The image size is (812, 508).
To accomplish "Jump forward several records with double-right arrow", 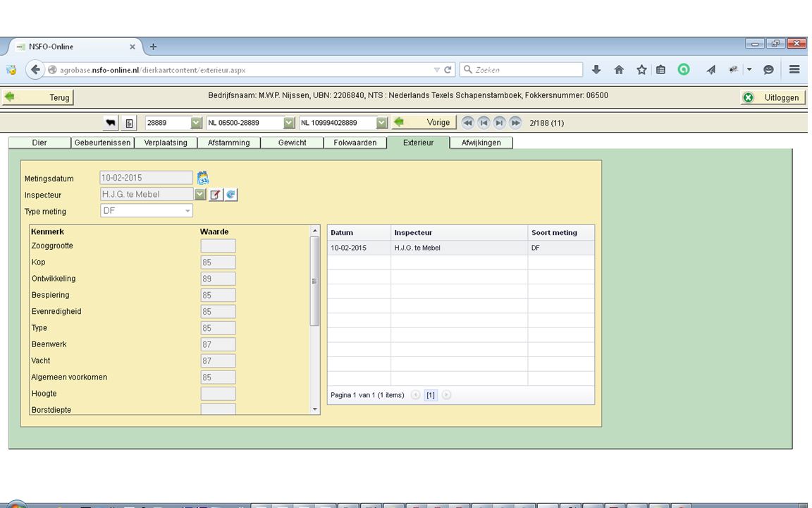I will [515, 123].
